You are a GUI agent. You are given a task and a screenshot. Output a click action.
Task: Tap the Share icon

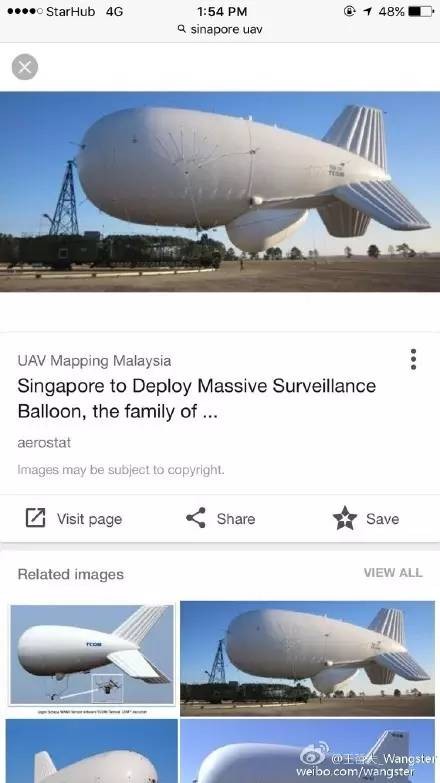click(x=196, y=518)
